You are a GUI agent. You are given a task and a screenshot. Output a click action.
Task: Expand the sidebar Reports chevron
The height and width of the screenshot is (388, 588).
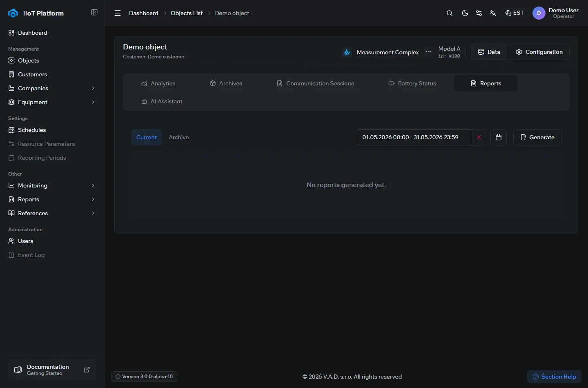(93, 199)
